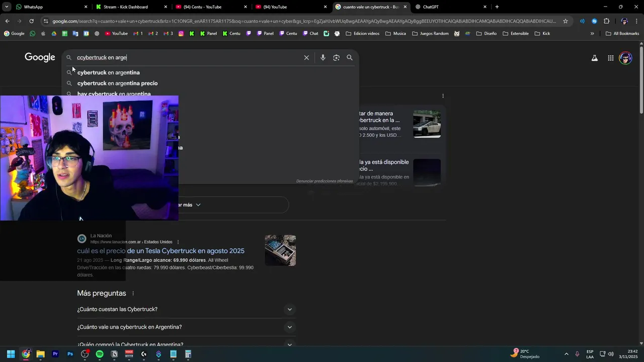The width and height of the screenshot is (644, 362).
Task: Switch to the ChatGPT tab
Action: tap(450, 7)
